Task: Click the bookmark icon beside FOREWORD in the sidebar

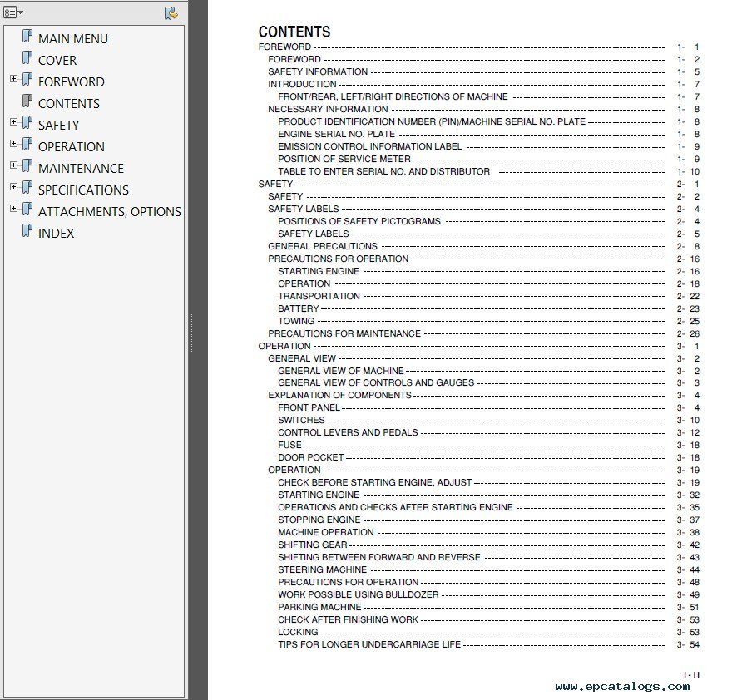Action: point(27,80)
